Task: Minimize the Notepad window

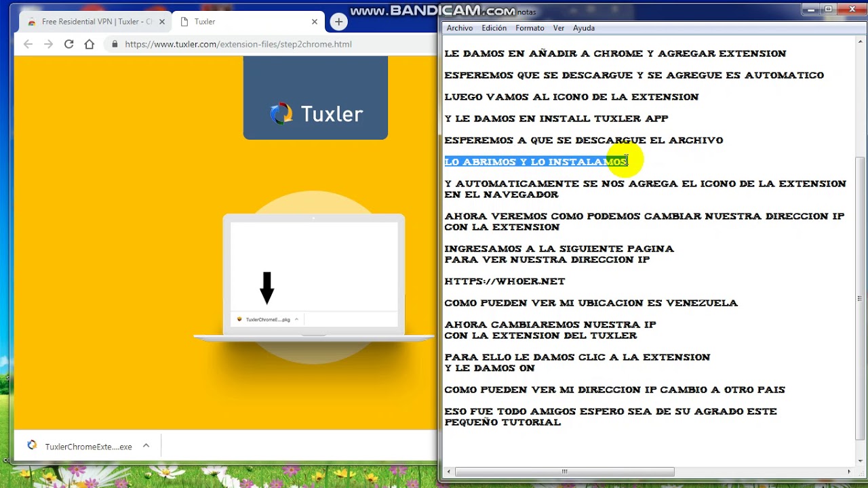Action: pos(810,9)
